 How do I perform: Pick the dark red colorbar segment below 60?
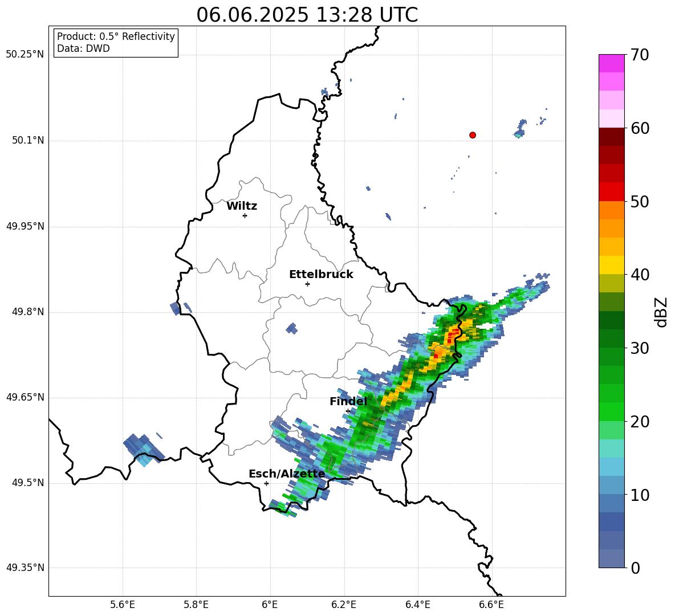tap(611, 137)
